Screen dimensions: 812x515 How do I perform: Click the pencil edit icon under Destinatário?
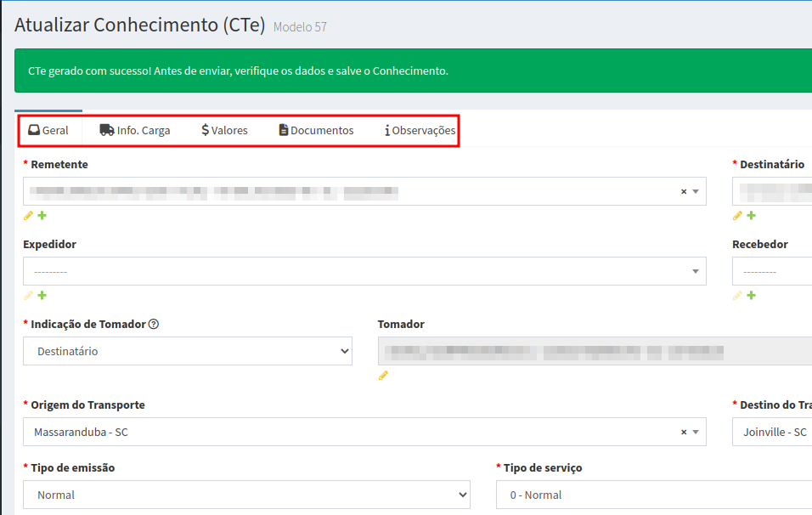pyautogui.click(x=737, y=216)
